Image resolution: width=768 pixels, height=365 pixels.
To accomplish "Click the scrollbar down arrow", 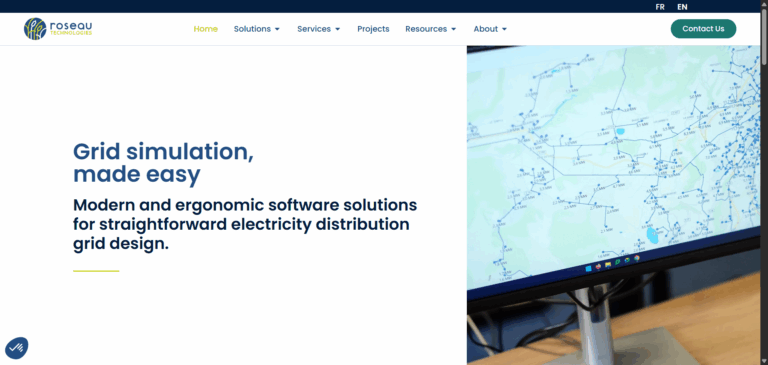I will click(764, 361).
